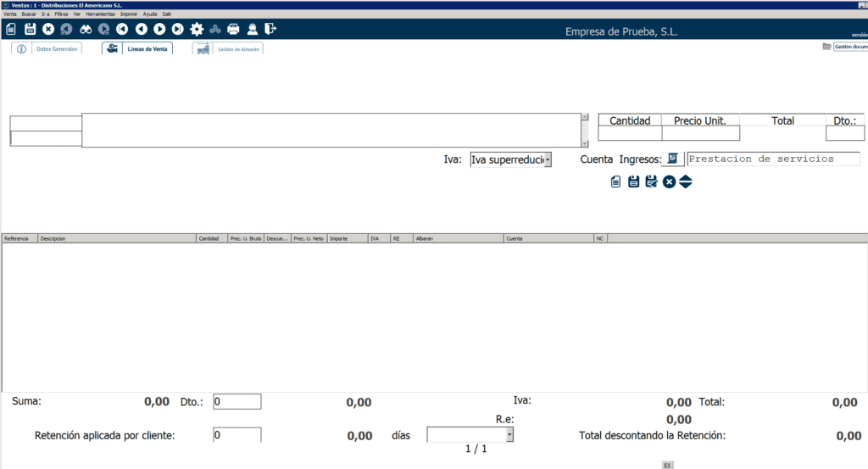The image size is (868, 469).
Task: Expand the Iva superreducido dropdown
Action: click(548, 159)
